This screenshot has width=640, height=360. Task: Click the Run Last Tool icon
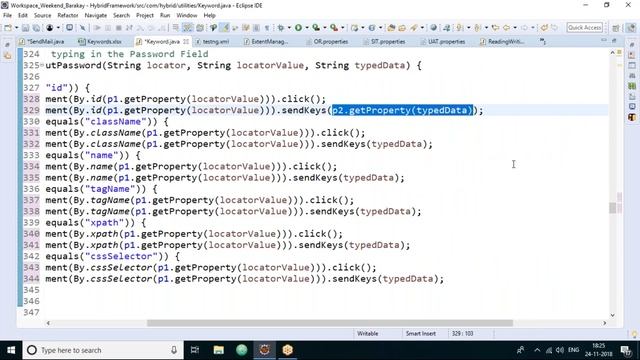(334, 28)
